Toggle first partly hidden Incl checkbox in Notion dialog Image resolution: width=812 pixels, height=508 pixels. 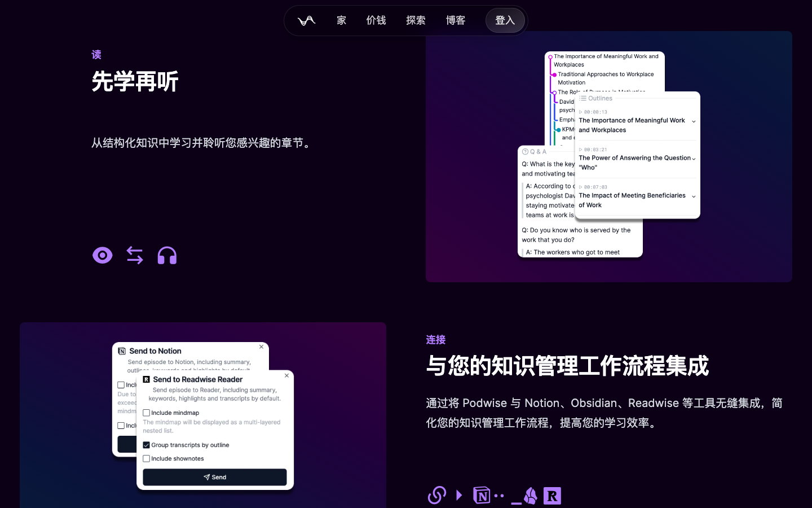pos(121,385)
